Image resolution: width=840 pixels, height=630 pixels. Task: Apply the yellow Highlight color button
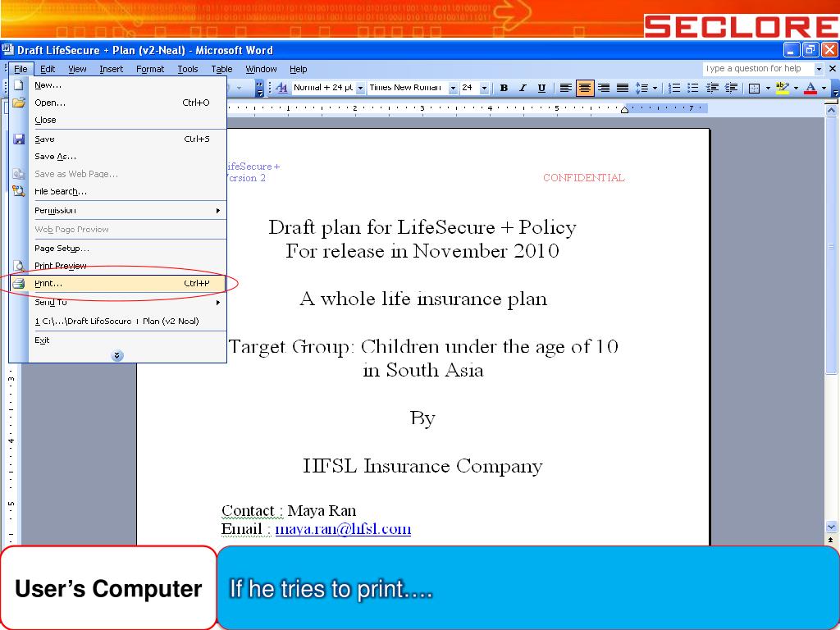tap(782, 88)
